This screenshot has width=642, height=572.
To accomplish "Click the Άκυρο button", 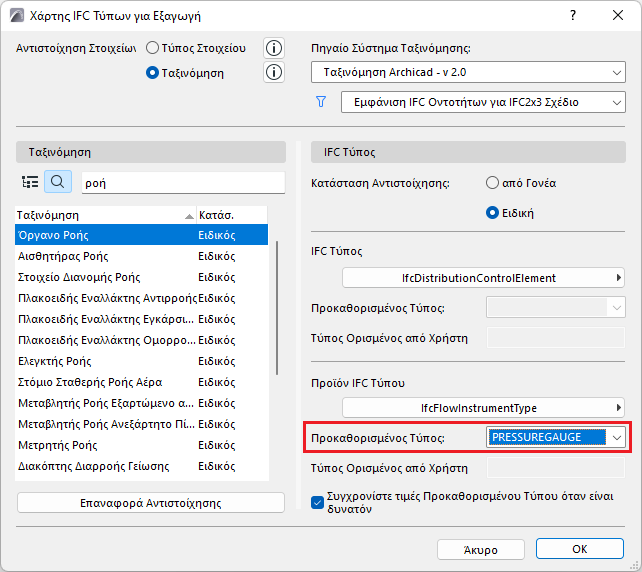I will pyautogui.click(x=481, y=549).
